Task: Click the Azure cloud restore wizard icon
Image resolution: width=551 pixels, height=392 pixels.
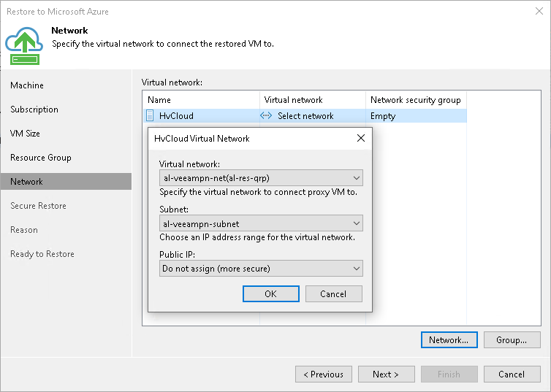Action: [25, 44]
